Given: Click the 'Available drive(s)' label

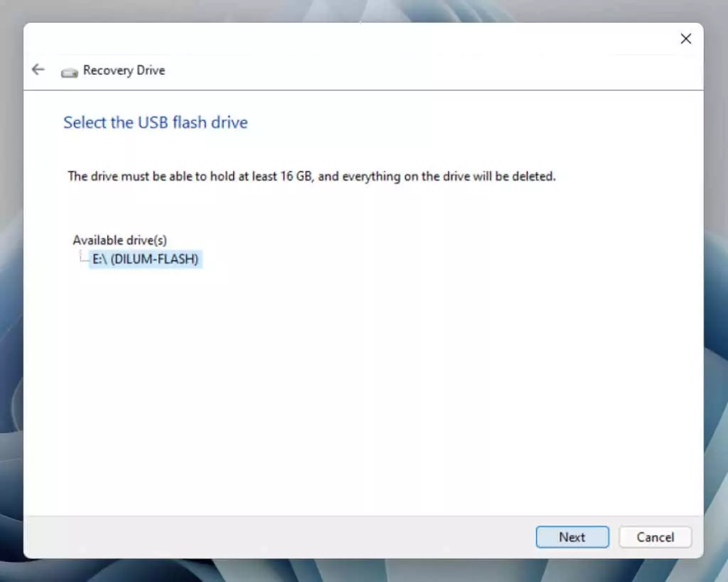Looking at the screenshot, I should point(119,240).
